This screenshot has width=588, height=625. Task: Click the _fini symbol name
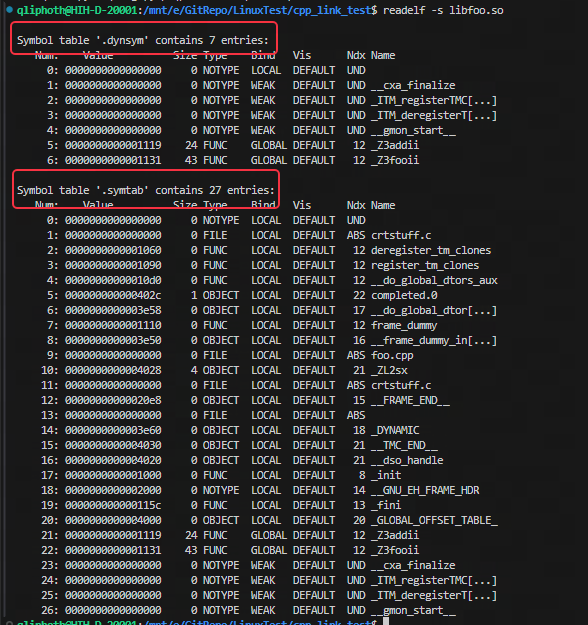386,505
